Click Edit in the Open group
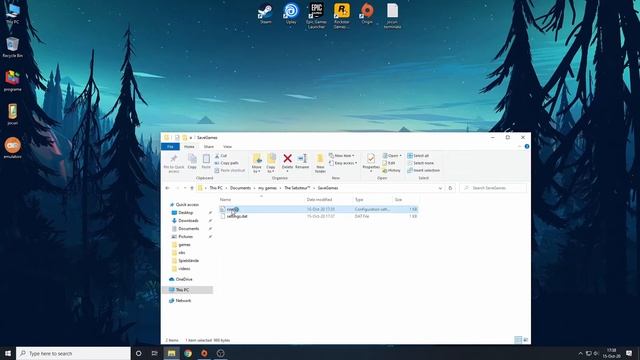The height and width of the screenshot is (360, 640). [389, 163]
